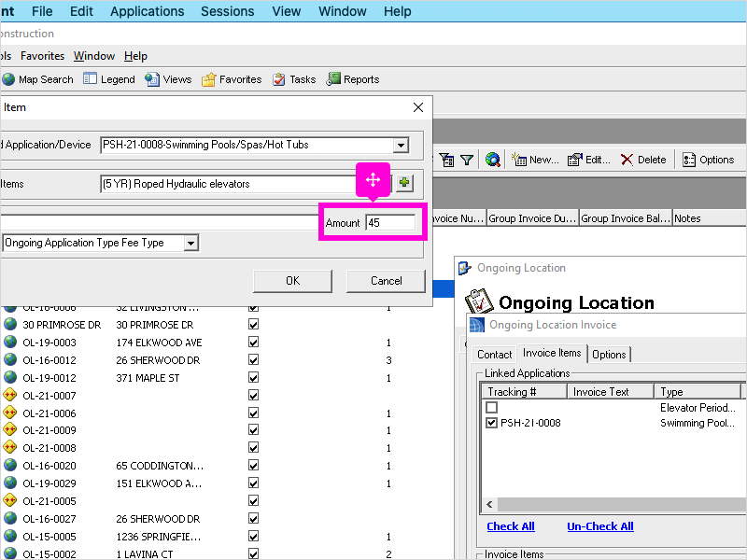Cancel the Item dialog
This screenshot has height=560, width=747.
click(x=386, y=281)
